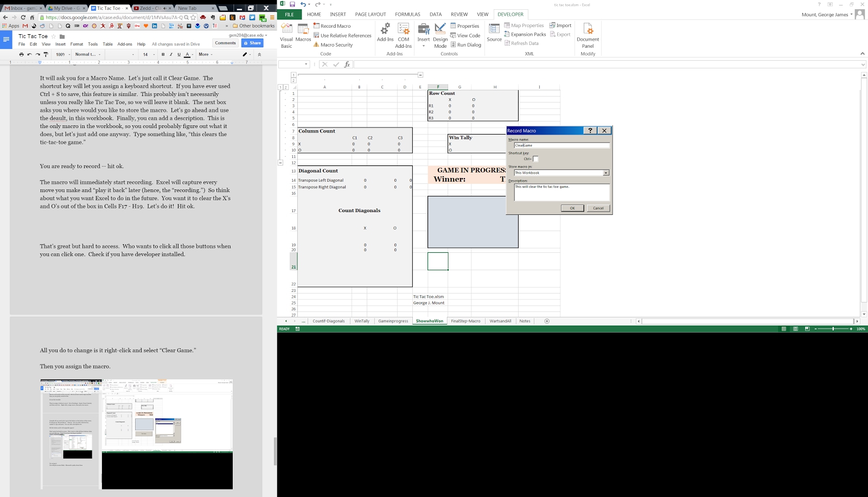Click the blue Share button
Screen dimensions: 868x497
pyautogui.click(x=252, y=43)
